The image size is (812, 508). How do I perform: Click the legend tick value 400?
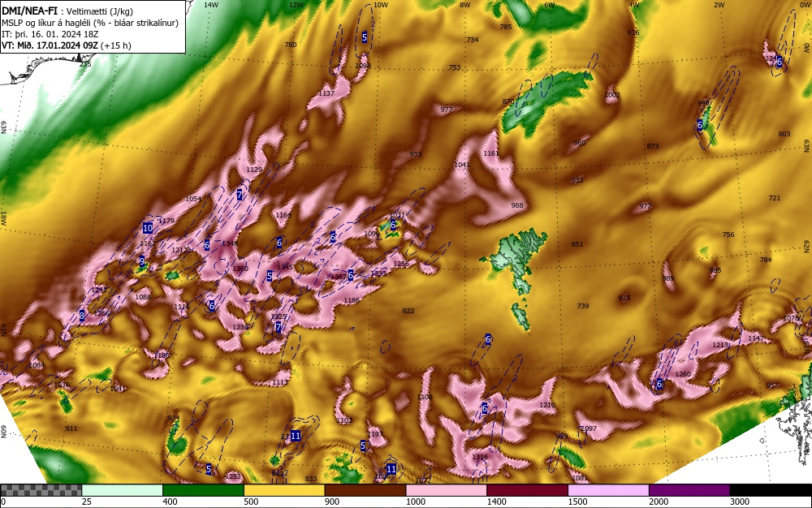coord(170,502)
